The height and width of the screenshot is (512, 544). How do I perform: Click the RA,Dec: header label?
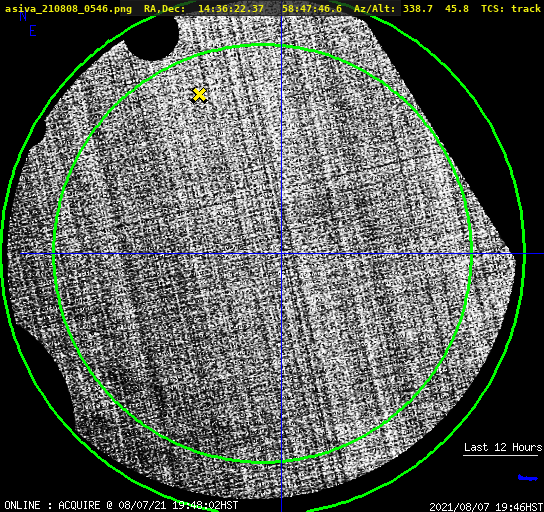pyautogui.click(x=165, y=9)
